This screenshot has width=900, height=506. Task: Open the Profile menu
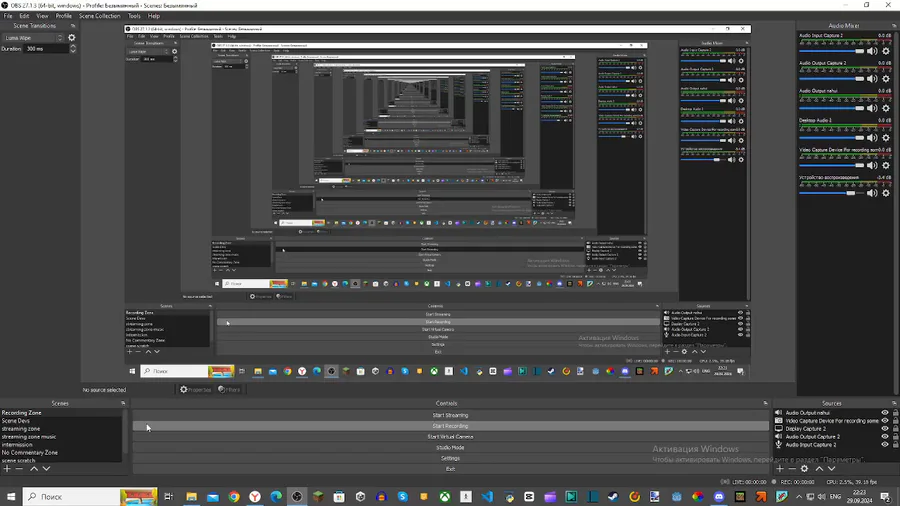coord(64,16)
